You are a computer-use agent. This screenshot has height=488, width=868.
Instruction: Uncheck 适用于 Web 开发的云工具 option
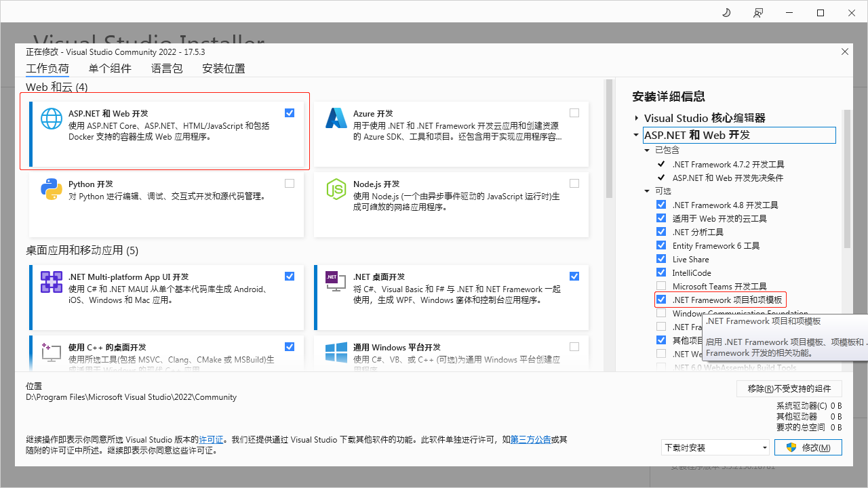pos(661,218)
